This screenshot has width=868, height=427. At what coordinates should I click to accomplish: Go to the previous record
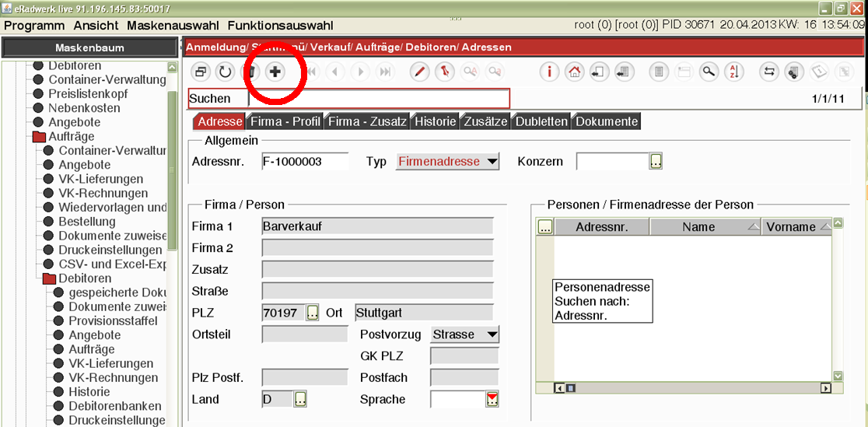[x=335, y=72]
